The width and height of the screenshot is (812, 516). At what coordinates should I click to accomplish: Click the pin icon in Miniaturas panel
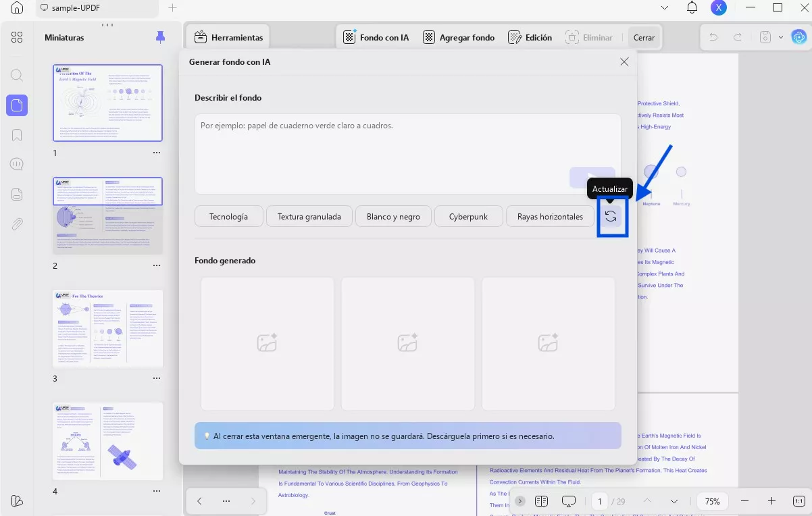(160, 37)
